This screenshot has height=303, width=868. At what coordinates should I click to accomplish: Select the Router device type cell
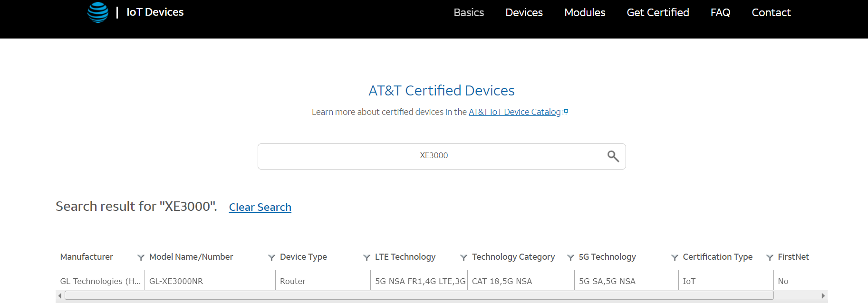pos(323,281)
